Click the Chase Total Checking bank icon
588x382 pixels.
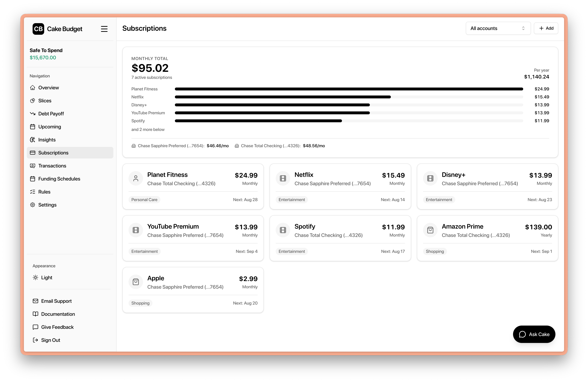(x=237, y=146)
